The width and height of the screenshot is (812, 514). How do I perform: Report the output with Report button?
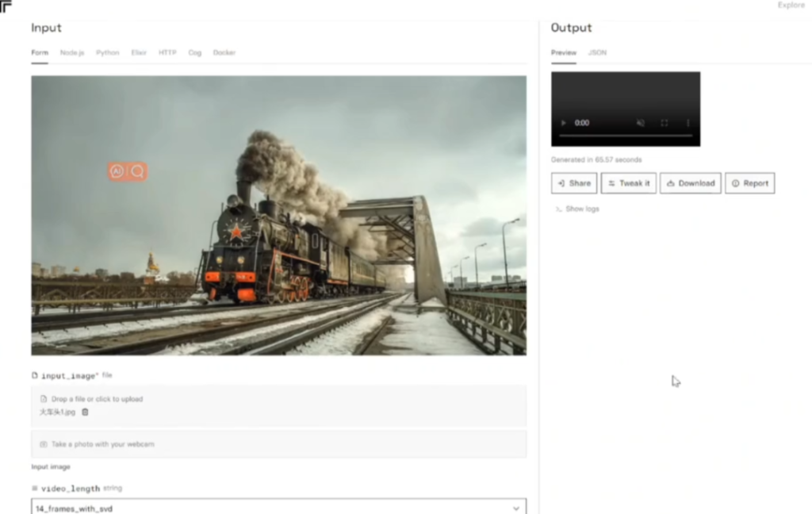pyautogui.click(x=749, y=183)
